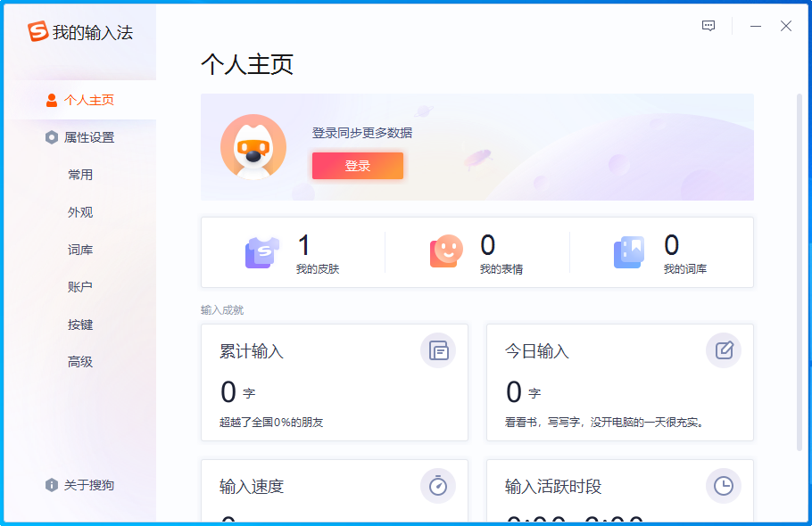
Task: Click the text 超越了全国0%的朋友
Action: [x=271, y=423]
